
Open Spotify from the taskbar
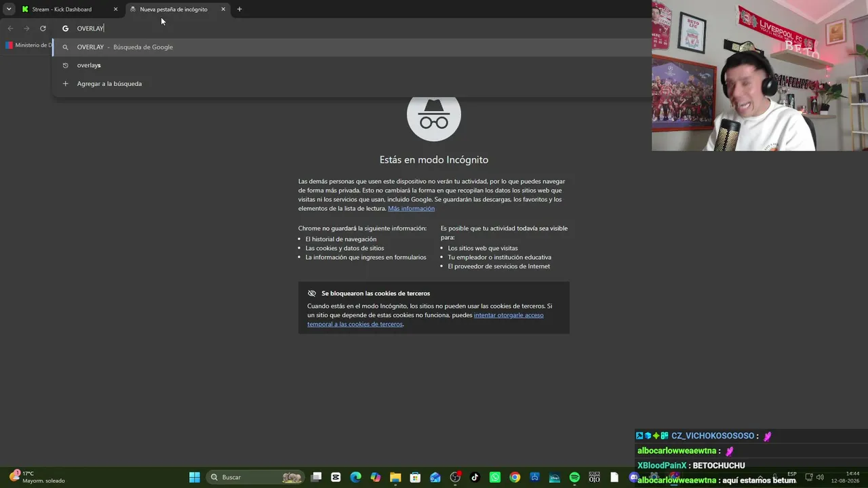(x=574, y=477)
